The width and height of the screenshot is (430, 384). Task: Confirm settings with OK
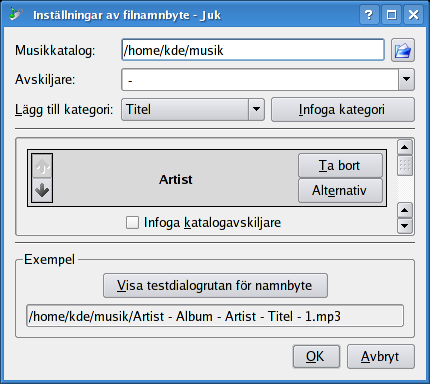(316, 356)
